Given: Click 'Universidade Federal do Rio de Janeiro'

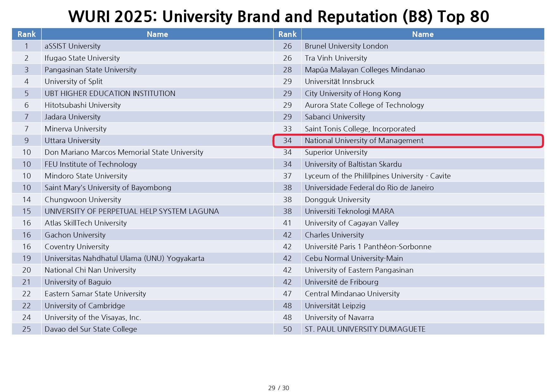Looking at the screenshot, I should coord(369,188).
